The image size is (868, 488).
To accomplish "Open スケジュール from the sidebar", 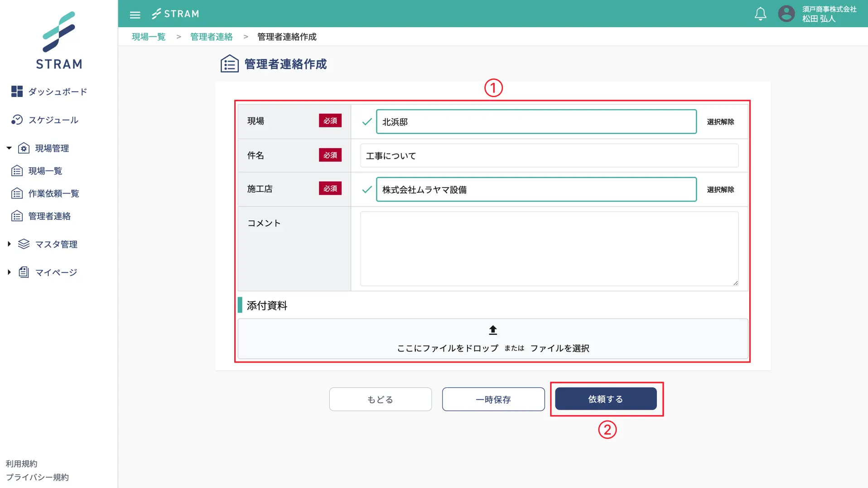I will coord(54,120).
